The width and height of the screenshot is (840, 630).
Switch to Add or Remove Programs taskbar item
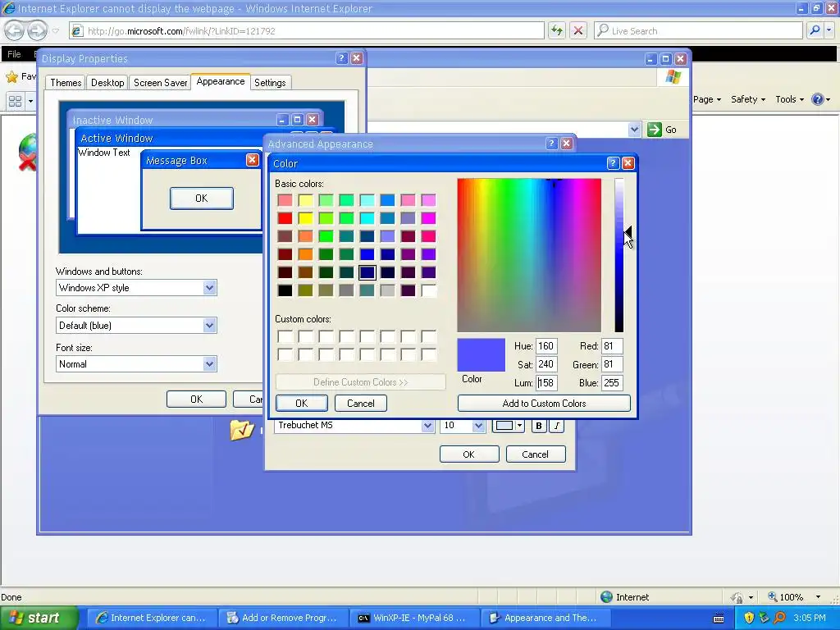(283, 619)
